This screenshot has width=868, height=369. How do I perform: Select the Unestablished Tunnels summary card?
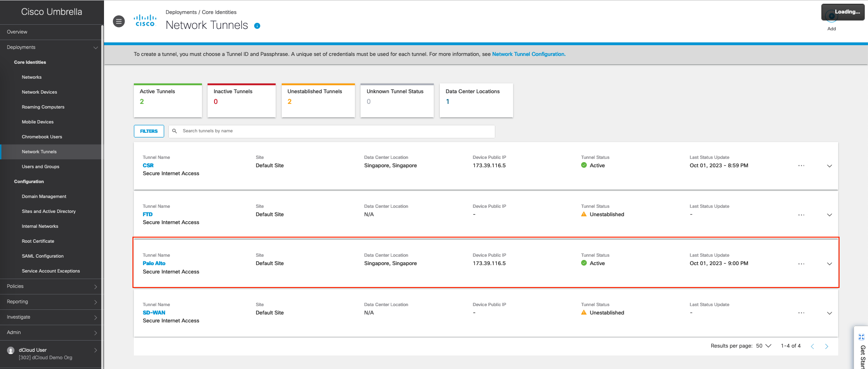pos(318,100)
